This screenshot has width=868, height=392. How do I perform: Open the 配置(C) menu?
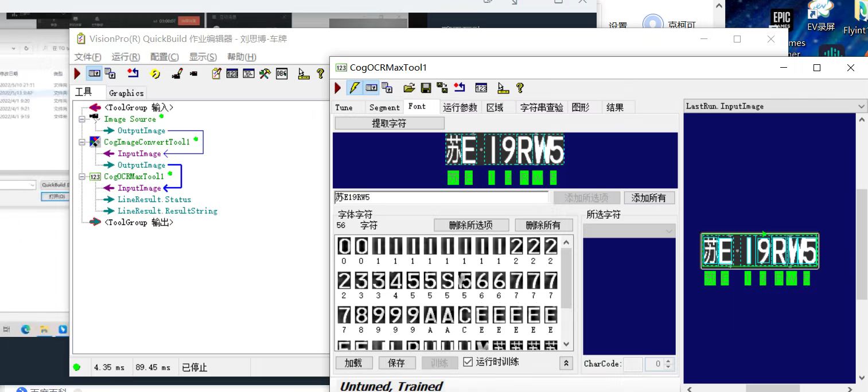(x=164, y=57)
